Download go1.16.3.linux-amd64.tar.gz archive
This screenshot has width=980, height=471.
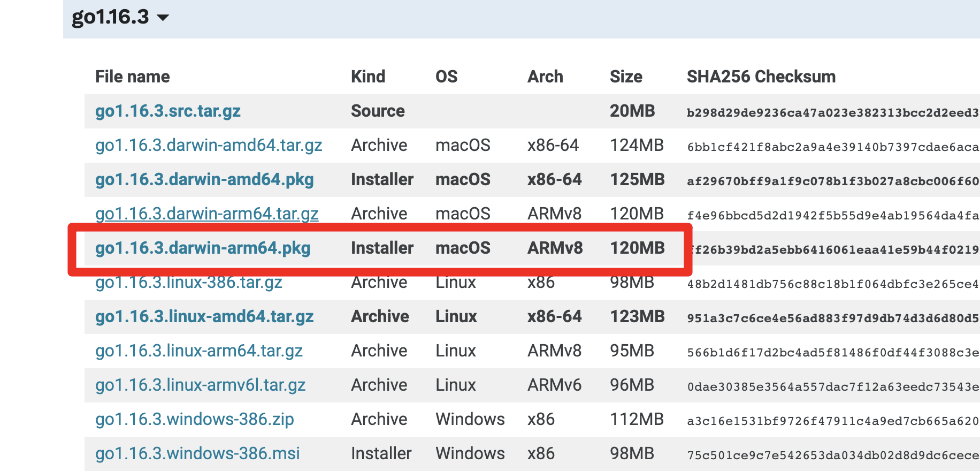(204, 316)
